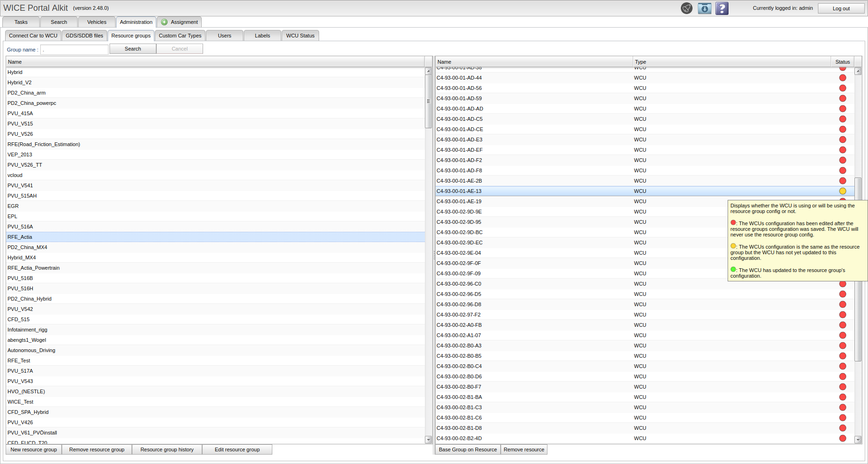This screenshot has width=868, height=464.
Task: Log out of the admin account
Action: coord(841,8)
